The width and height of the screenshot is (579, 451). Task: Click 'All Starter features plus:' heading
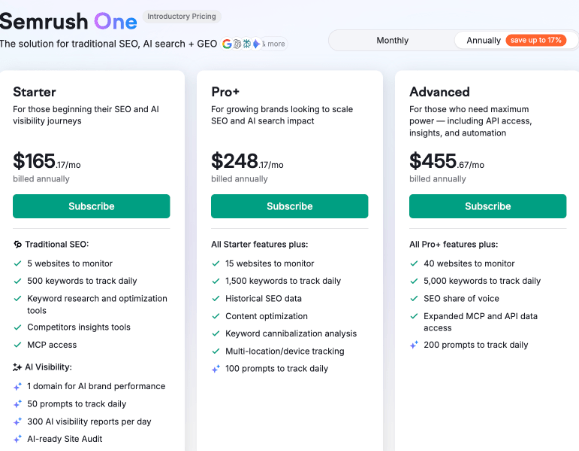coord(260,245)
